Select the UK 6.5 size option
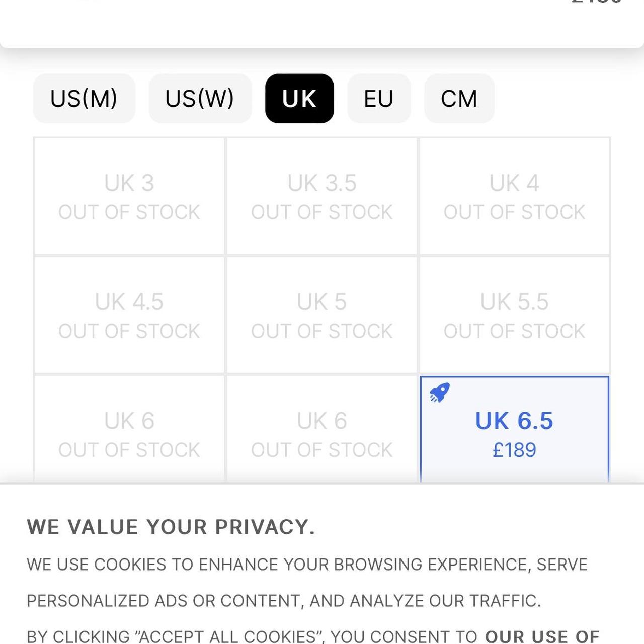Screen dimensions: 644x644 click(514, 428)
